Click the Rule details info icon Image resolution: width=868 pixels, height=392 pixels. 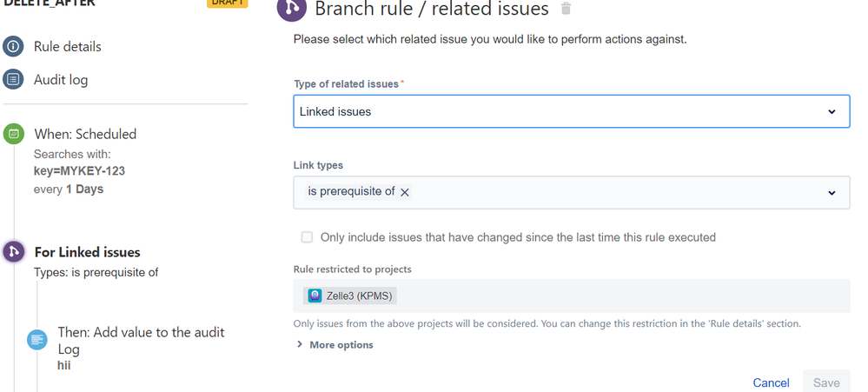(x=13, y=47)
